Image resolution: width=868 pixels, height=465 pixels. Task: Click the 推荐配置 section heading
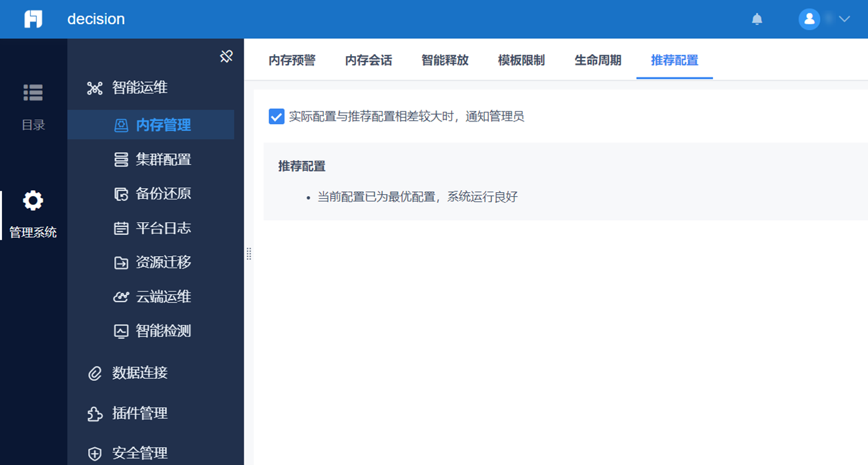302,166
